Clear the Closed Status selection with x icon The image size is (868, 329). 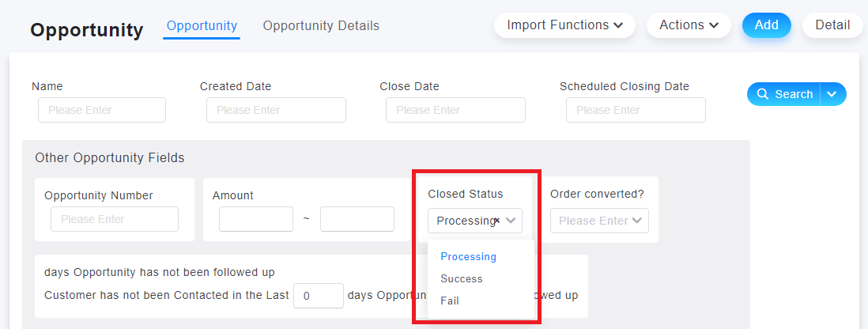496,221
